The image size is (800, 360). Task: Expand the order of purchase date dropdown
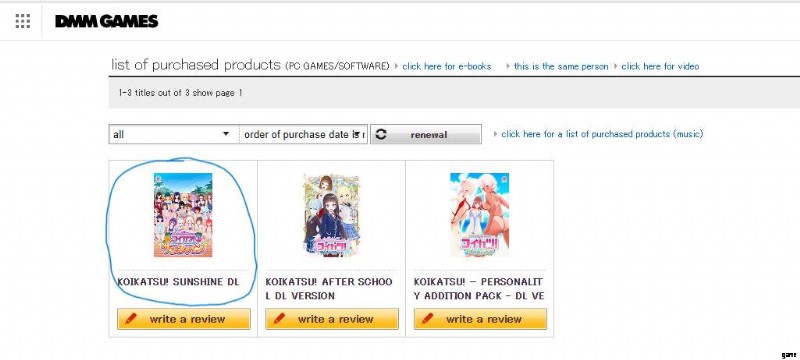pyautogui.click(x=304, y=134)
